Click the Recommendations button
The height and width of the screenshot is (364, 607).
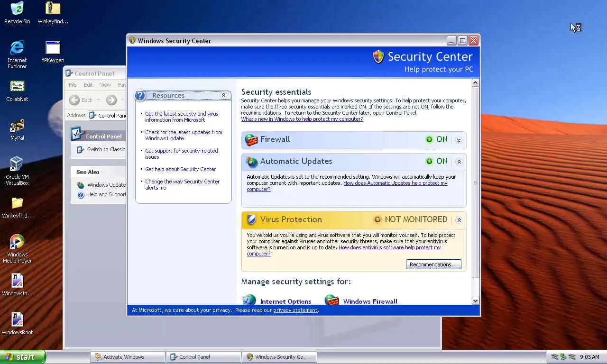pos(433,264)
